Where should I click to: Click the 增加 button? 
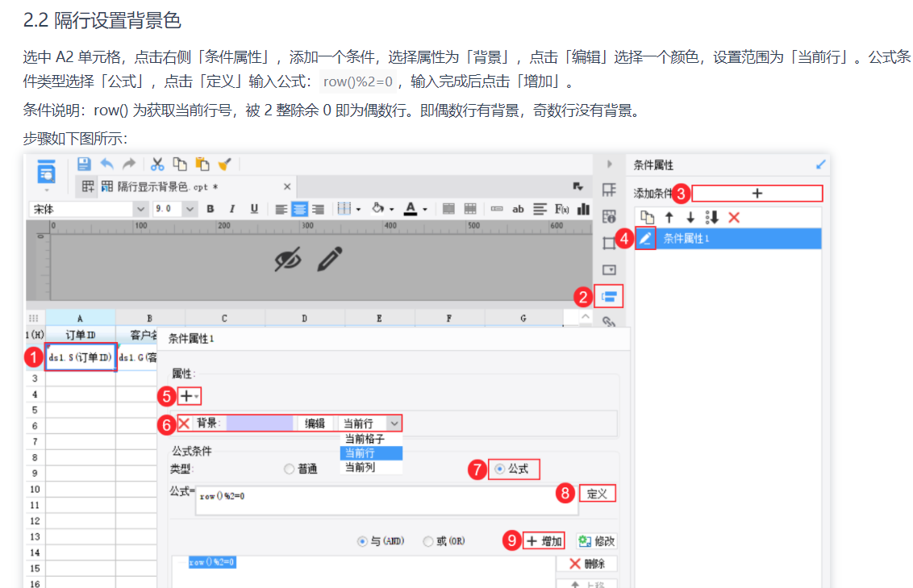click(544, 541)
